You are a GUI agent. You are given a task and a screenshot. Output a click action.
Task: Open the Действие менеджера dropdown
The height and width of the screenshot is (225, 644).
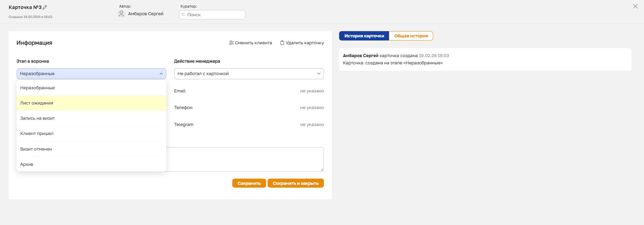249,74
